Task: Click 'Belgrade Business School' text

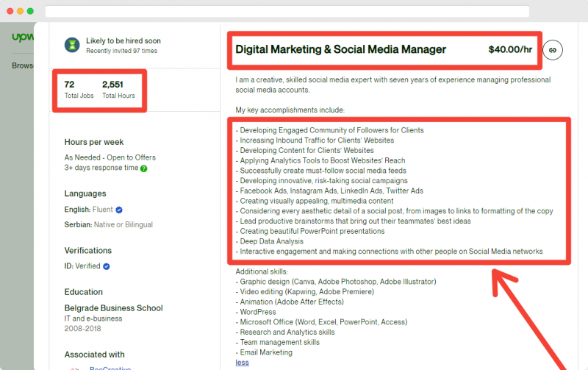Action: pyautogui.click(x=114, y=308)
